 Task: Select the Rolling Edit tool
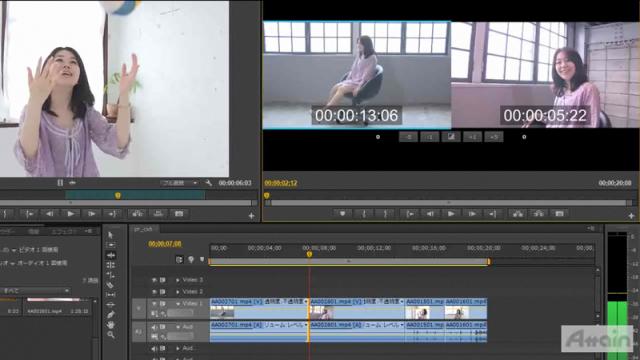click(x=110, y=265)
